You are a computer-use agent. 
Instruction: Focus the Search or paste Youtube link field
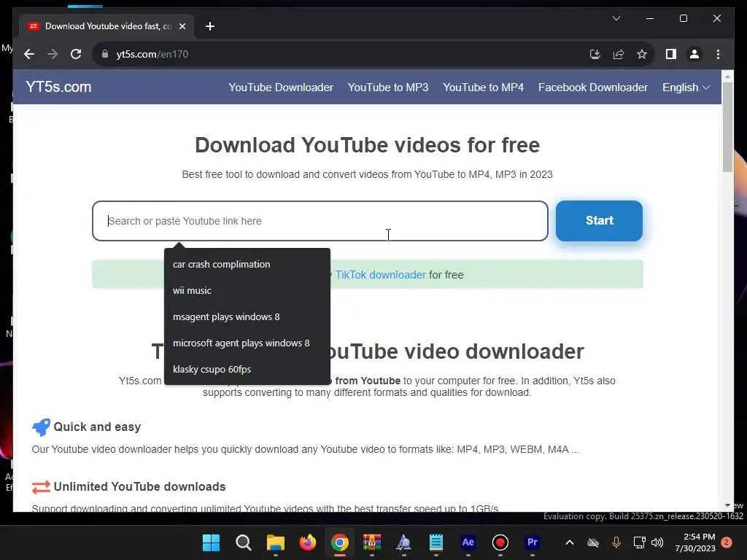(320, 221)
